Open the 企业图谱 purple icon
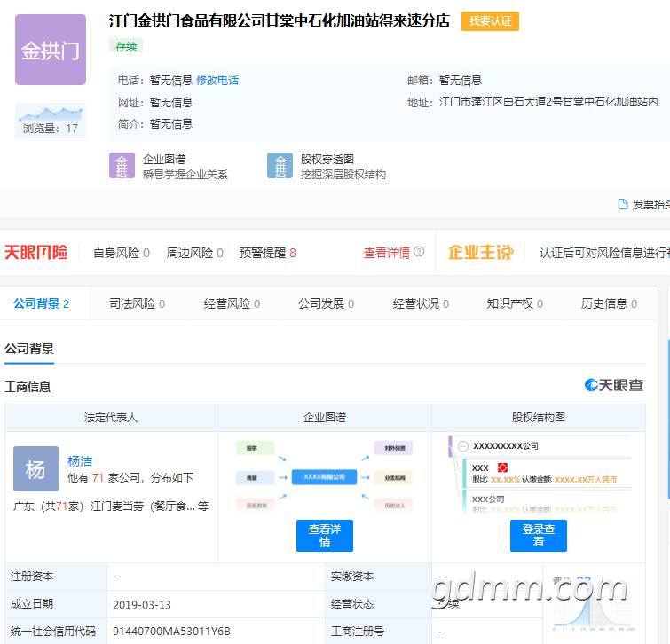This screenshot has height=644, width=670. [122, 165]
